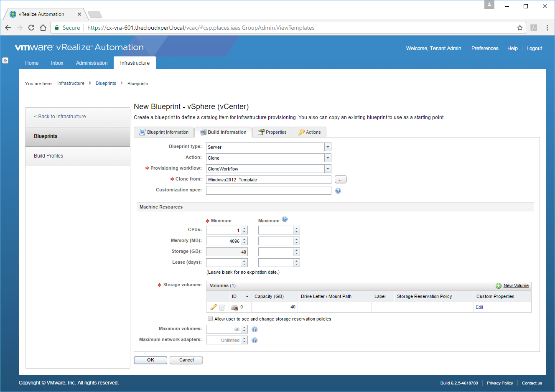Switch to the Properties tab
555x392 pixels.
(272, 132)
